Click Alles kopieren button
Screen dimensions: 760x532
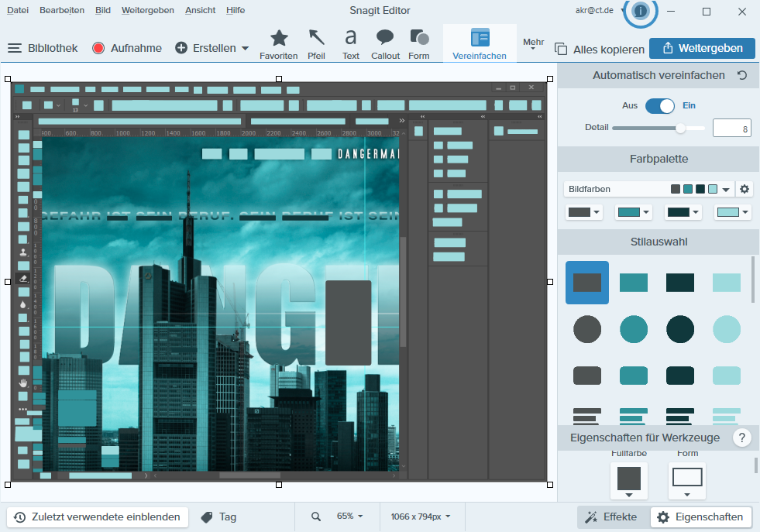[x=600, y=49]
